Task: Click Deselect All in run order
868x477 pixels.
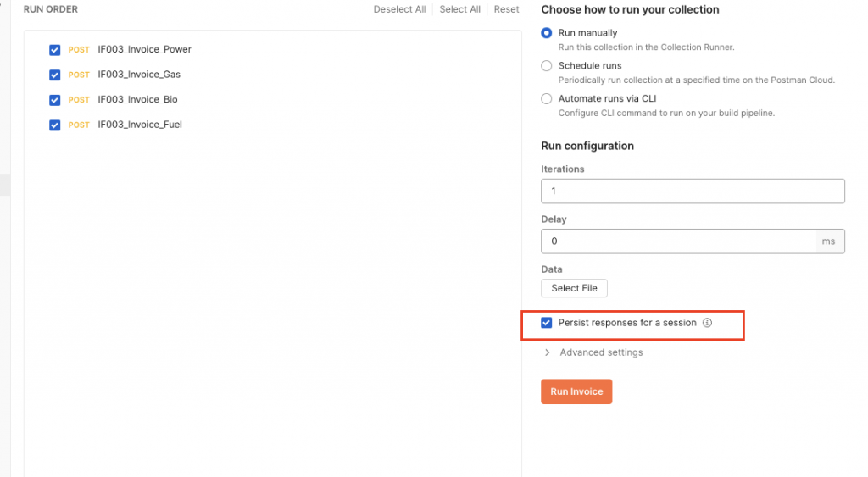Action: tap(400, 9)
